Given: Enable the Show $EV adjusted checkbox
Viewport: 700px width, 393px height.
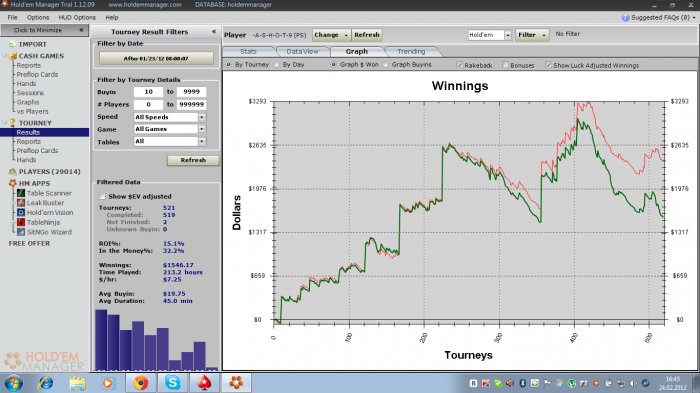Looking at the screenshot, I should click(103, 196).
